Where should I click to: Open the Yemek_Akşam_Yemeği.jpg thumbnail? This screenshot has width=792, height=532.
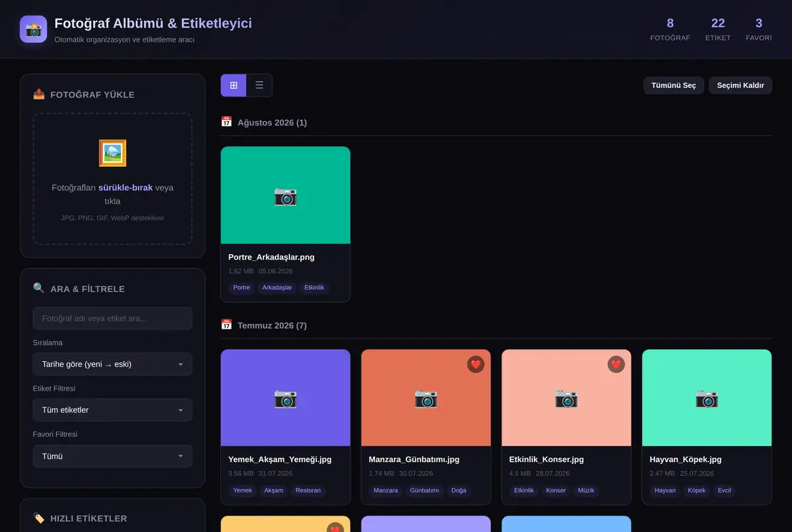click(286, 398)
